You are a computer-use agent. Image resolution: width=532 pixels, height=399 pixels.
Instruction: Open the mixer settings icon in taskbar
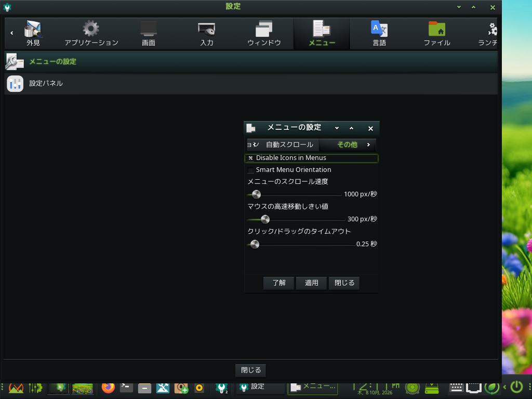[x=35, y=388]
